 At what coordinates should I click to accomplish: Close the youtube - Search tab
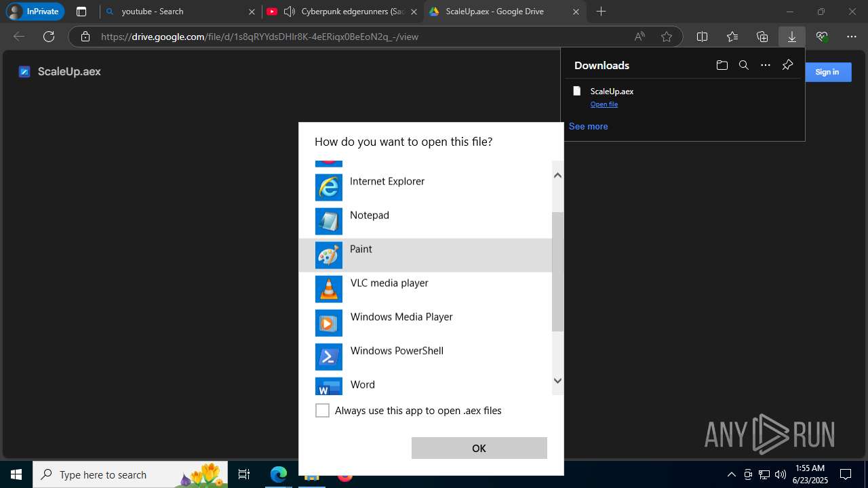click(x=252, y=12)
